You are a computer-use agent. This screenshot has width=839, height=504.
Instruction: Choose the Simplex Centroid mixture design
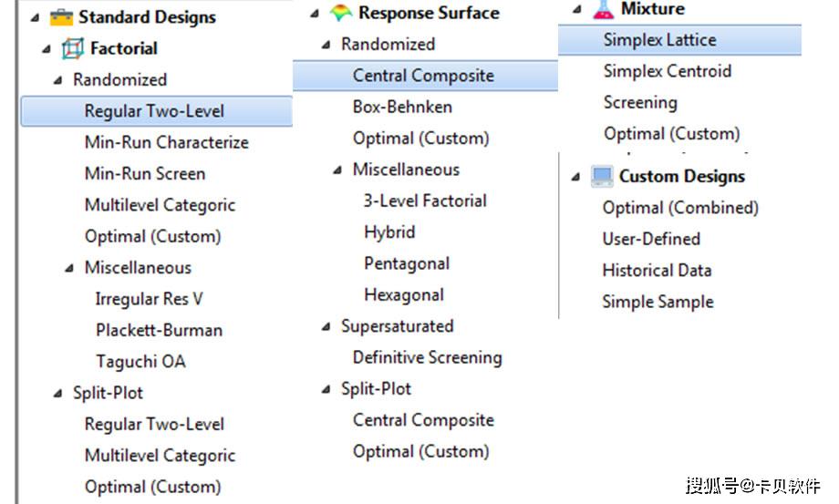click(667, 71)
